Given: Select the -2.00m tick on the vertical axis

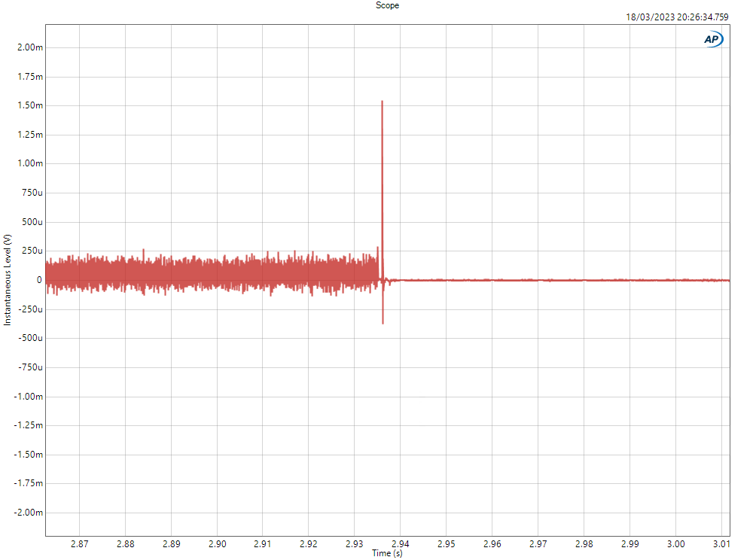Looking at the screenshot, I should tap(28, 513).
